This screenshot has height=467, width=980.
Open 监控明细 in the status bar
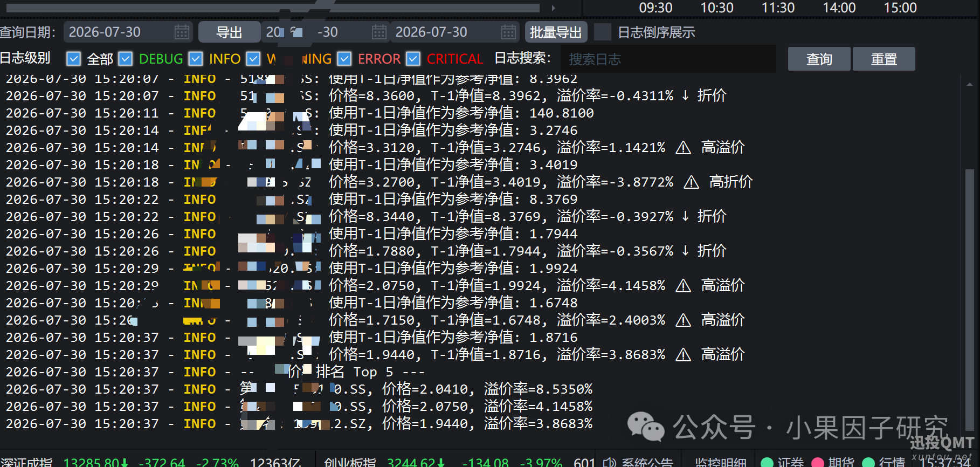pos(721,462)
